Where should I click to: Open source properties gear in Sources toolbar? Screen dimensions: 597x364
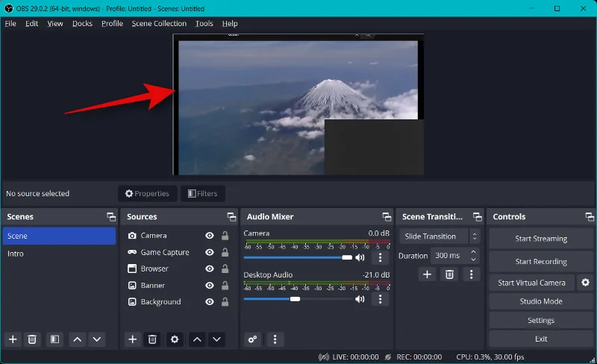click(175, 339)
